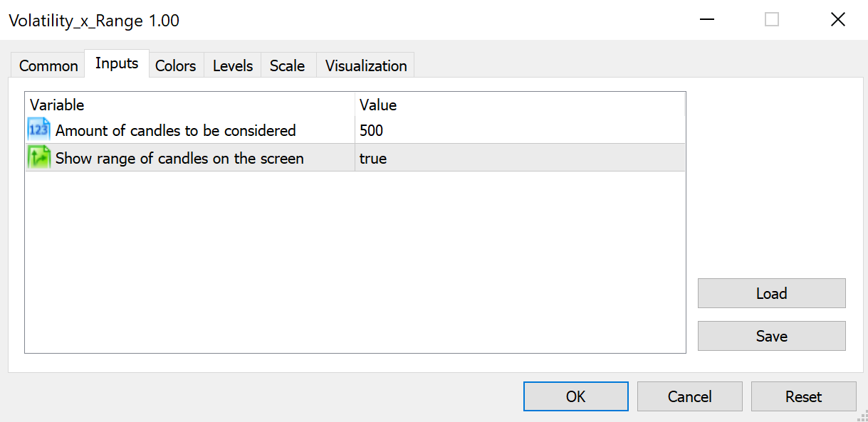Reset the indicator parameters
The image size is (868, 422).
coord(803,396)
